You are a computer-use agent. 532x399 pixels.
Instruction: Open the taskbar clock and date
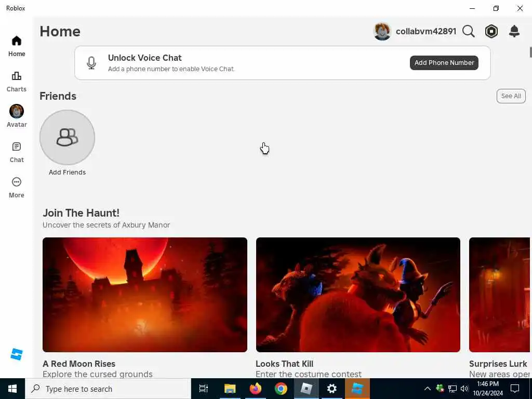pyautogui.click(x=488, y=389)
